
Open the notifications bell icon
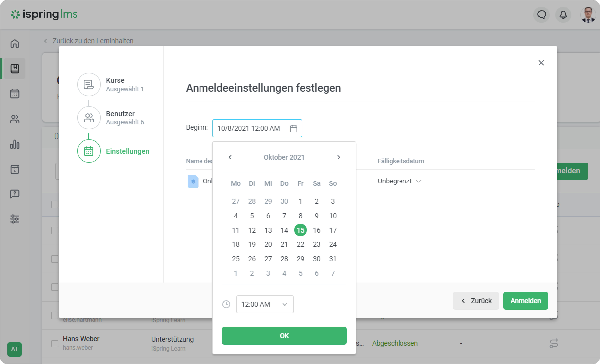563,15
